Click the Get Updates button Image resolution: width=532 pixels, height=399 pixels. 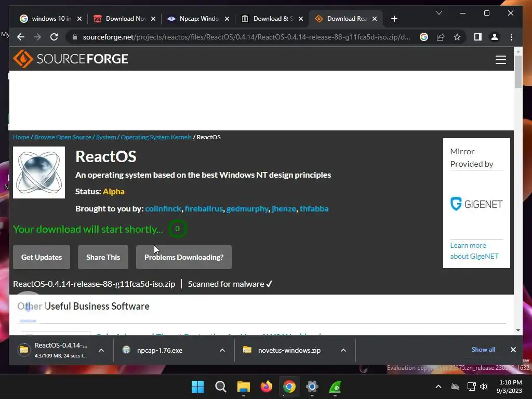[42, 257]
